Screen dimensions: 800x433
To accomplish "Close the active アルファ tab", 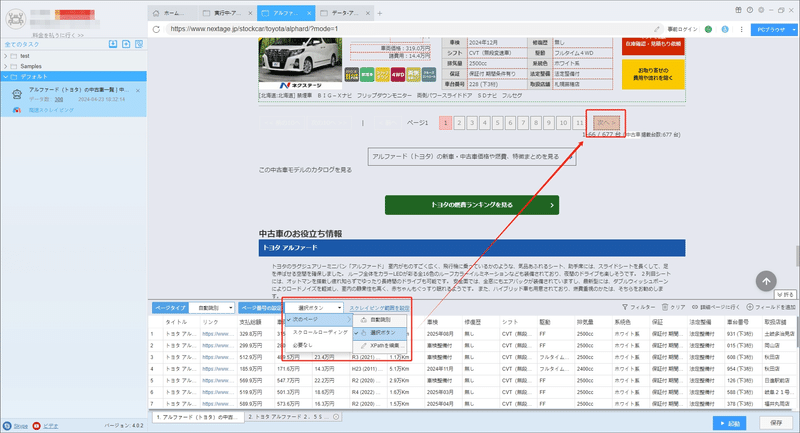I will click(x=309, y=13).
